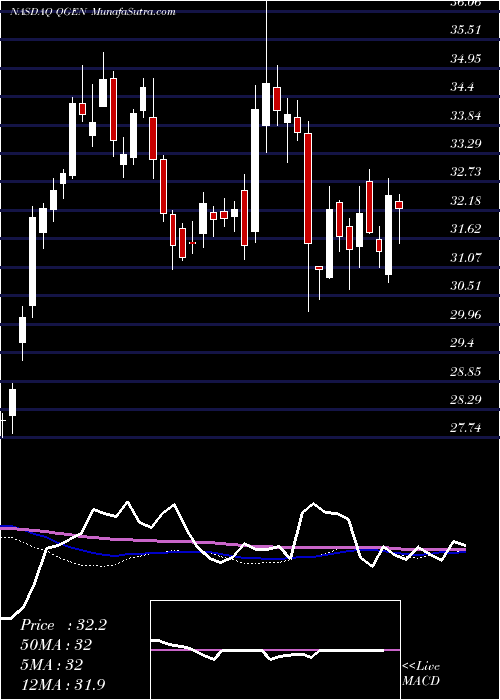Screen dimensions: 500x700
Task: Click the 27.74 price axis label
Action: [x=465, y=429]
